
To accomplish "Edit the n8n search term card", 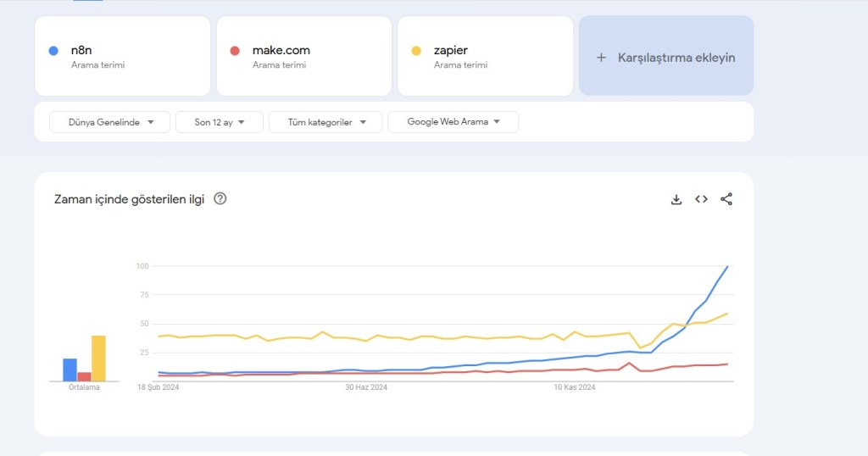I will tap(122, 56).
